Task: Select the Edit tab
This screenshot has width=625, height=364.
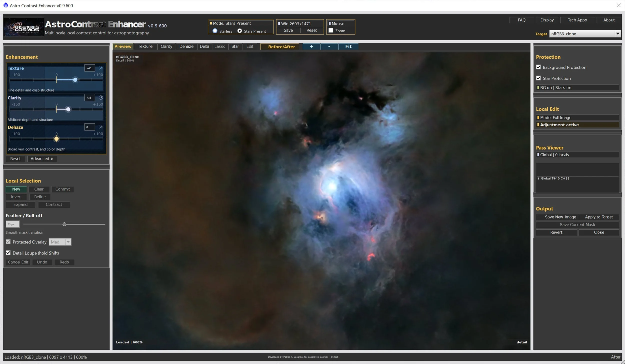Action: 250,46
